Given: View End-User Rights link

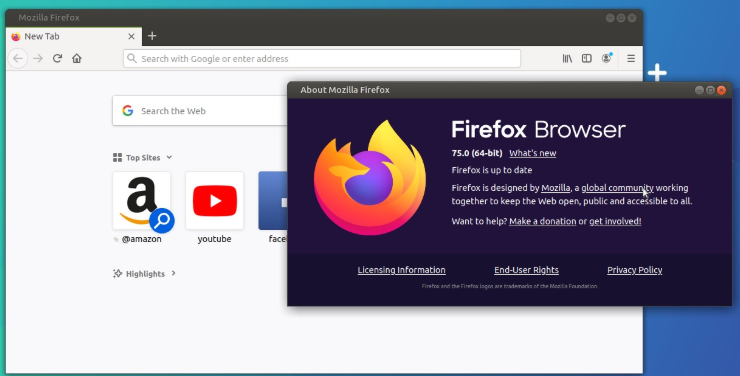Looking at the screenshot, I should (526, 270).
